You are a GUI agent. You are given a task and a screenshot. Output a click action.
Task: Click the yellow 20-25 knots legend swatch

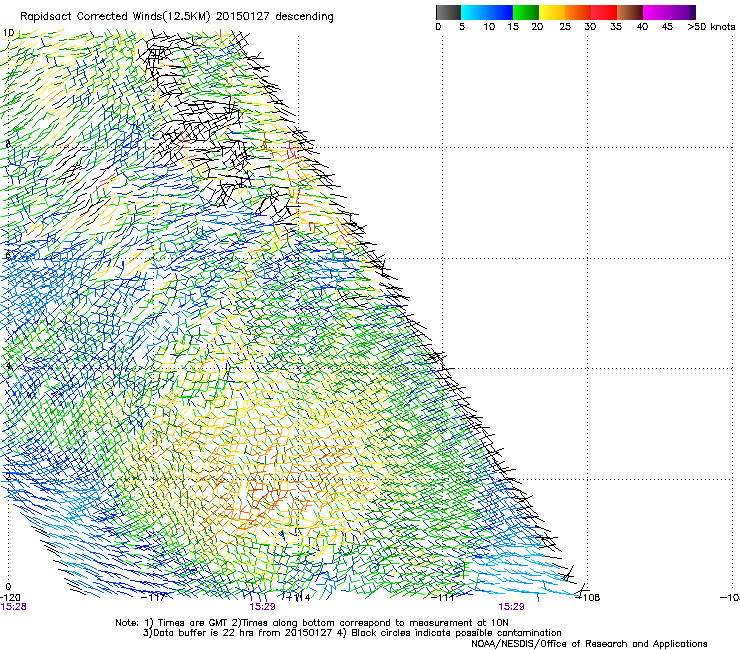[x=552, y=12]
